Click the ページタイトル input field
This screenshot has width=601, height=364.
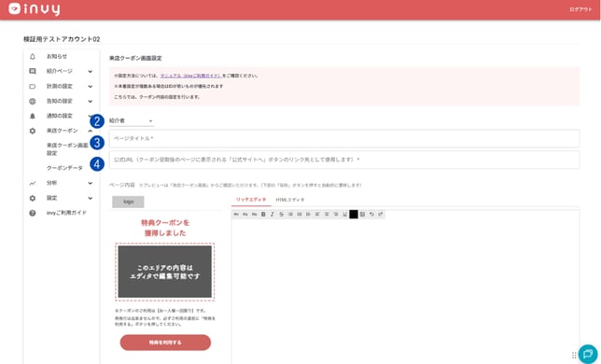[344, 138]
